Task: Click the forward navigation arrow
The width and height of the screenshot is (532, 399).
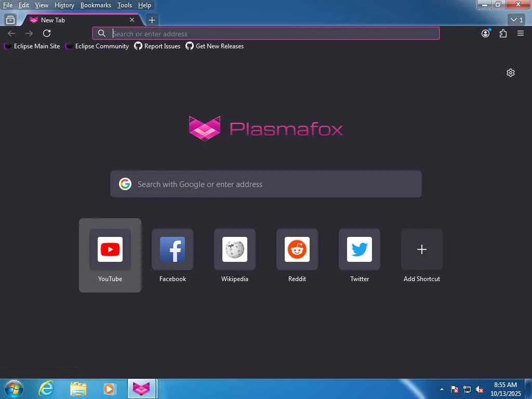Action: (29, 33)
